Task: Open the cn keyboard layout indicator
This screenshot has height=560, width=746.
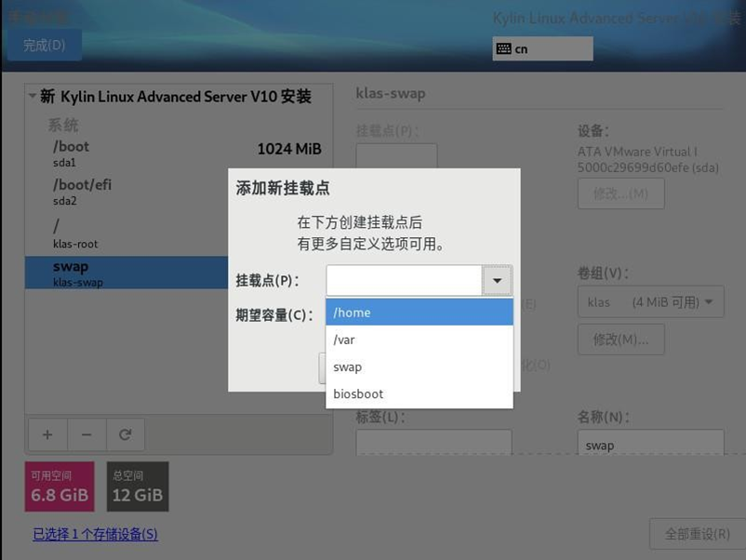Action: [542, 48]
